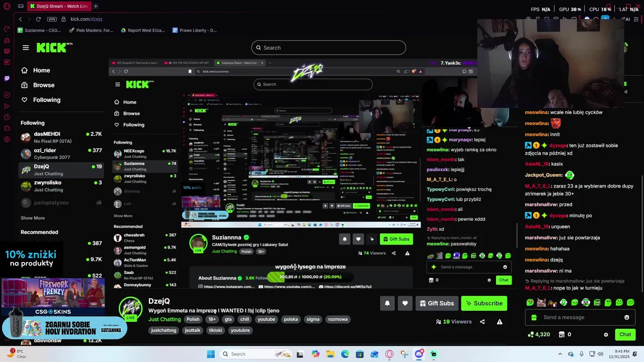Click the Gift Subs button
644x362 pixels.
pyautogui.click(x=436, y=303)
